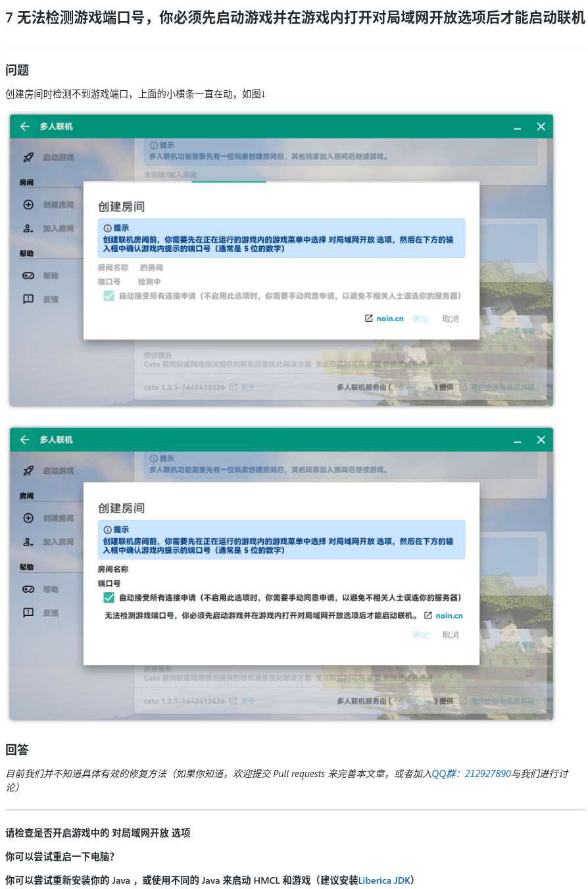Click the teal progress bar atop the 检测中 dialog
Screen dimensions: 588x889
coord(229,182)
